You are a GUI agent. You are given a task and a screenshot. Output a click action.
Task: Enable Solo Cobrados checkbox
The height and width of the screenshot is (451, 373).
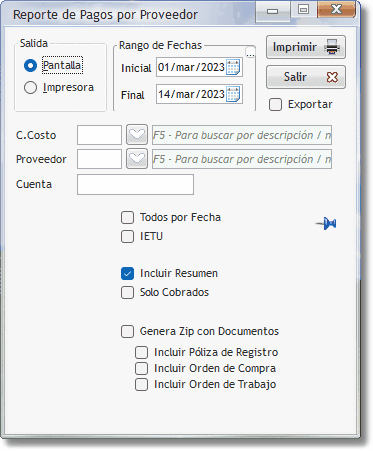click(127, 292)
